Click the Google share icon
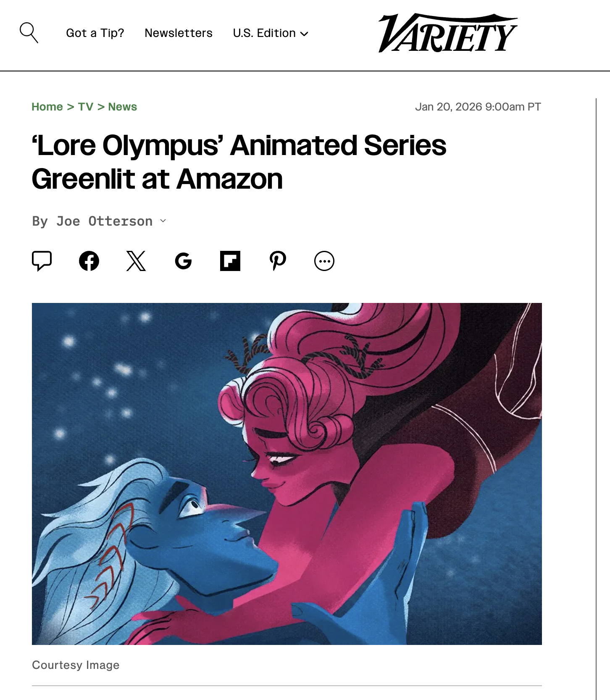This screenshot has width=610, height=700. click(x=183, y=261)
